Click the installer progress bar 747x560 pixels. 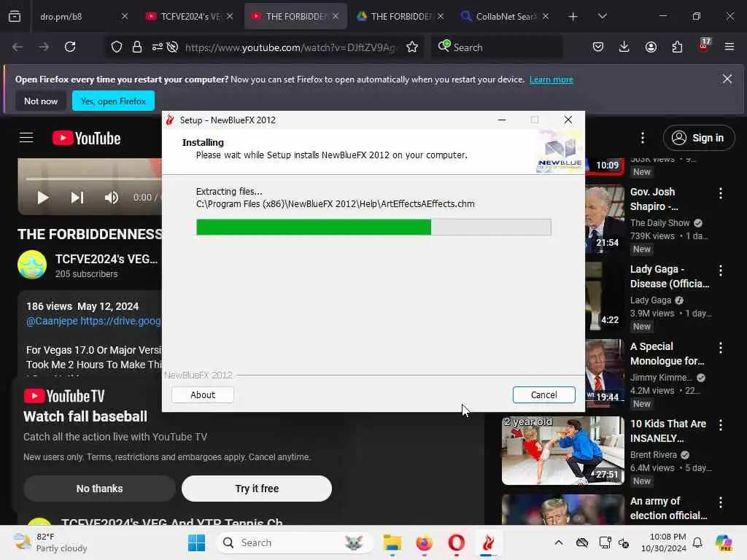tap(373, 227)
